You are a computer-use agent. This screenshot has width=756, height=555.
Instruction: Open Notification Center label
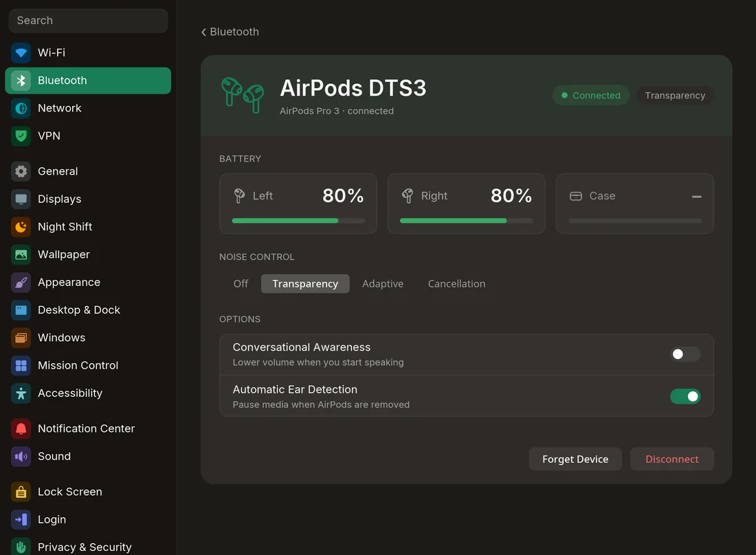coord(87,428)
